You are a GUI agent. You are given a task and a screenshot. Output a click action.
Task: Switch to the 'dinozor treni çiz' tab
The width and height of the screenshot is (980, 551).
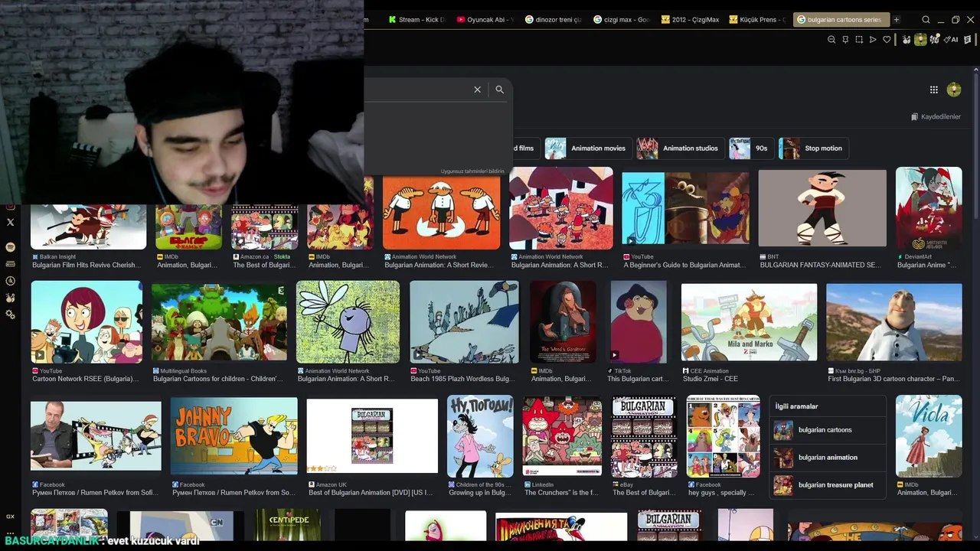[554, 20]
